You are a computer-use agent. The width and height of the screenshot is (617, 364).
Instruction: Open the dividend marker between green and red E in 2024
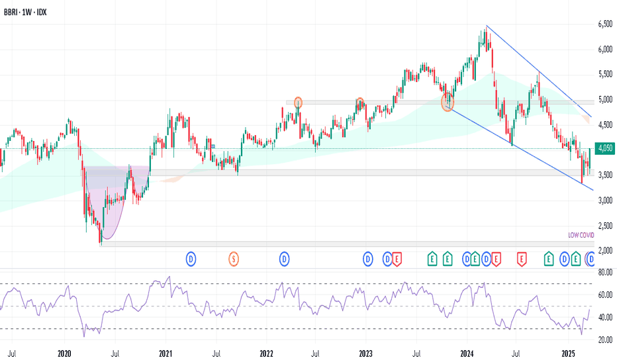pos(487,259)
